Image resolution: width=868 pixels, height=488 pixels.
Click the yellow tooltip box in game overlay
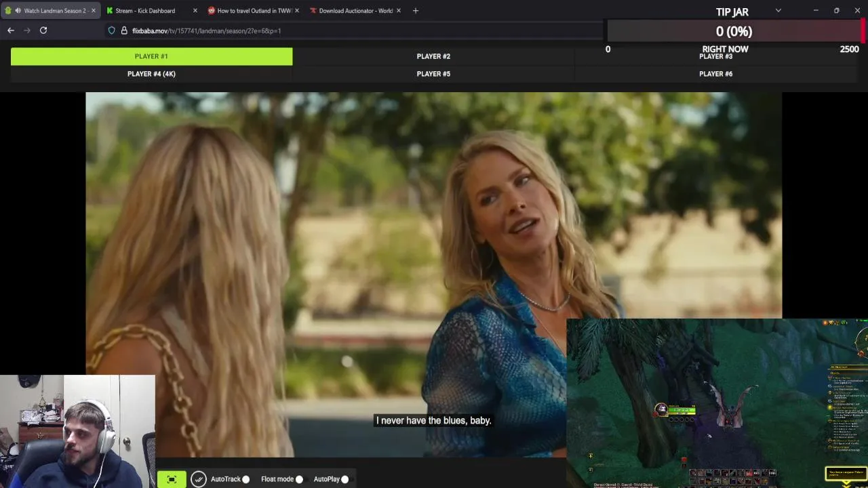coord(845,473)
